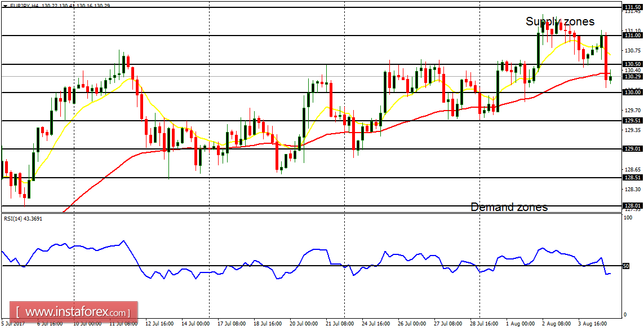Click the chart menu triangle beside EURJPY

point(5,6)
